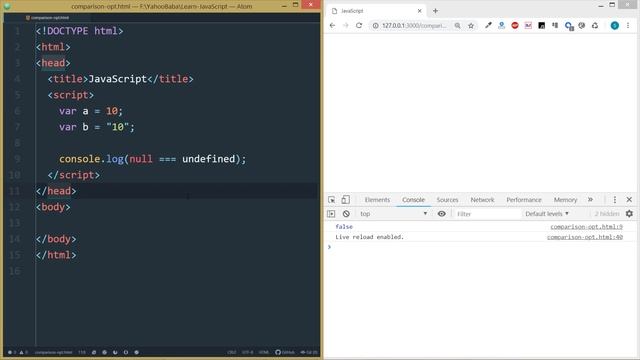Close the JavaScript browser tab
The height and width of the screenshot is (360, 640).
coord(419,11)
